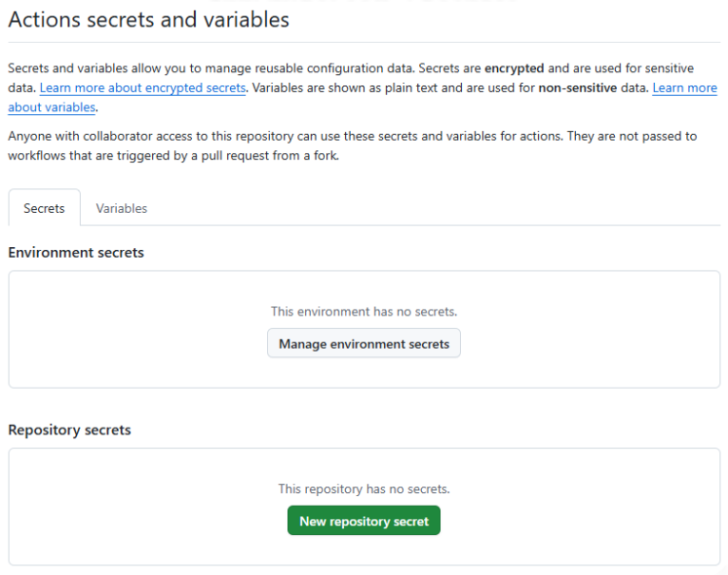
Task: Select the 'Repository secrets' section heading
Action: pos(69,430)
